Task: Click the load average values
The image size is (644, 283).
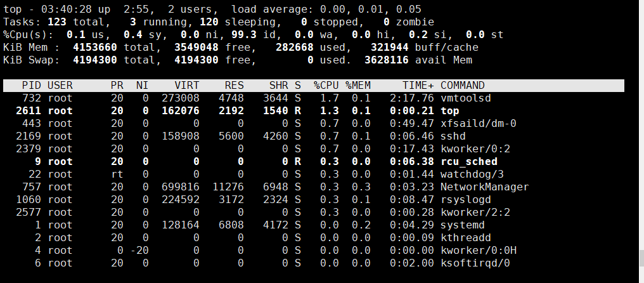Action: 370,9
